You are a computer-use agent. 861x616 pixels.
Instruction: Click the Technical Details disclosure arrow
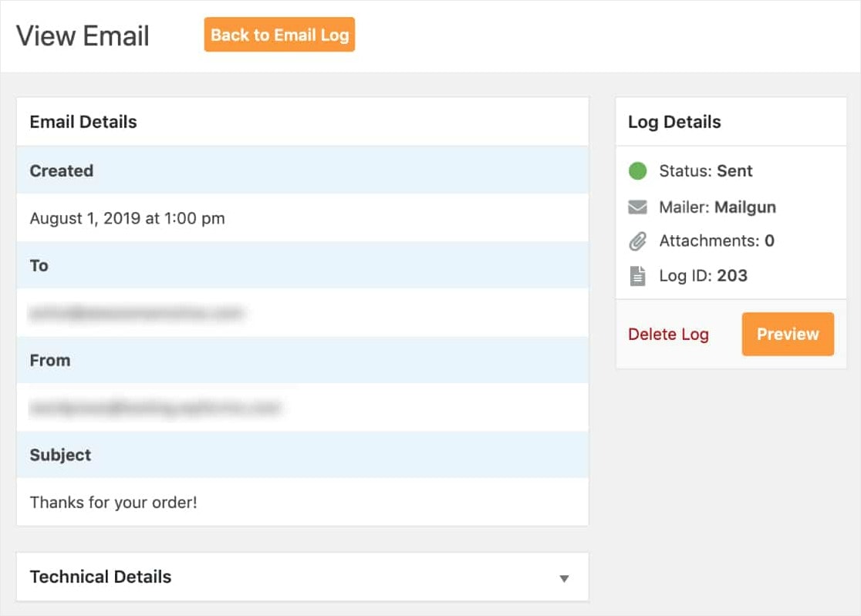[x=565, y=577]
